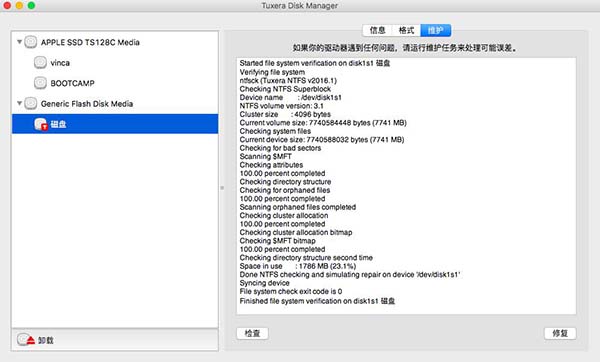Click the 检查 button to verify disk
Image resolution: width=600 pixels, height=362 pixels.
252,333
